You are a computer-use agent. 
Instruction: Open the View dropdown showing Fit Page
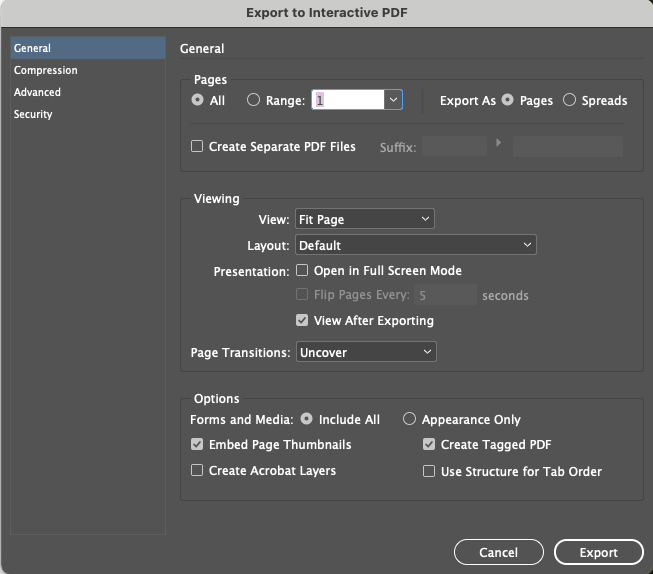point(365,219)
